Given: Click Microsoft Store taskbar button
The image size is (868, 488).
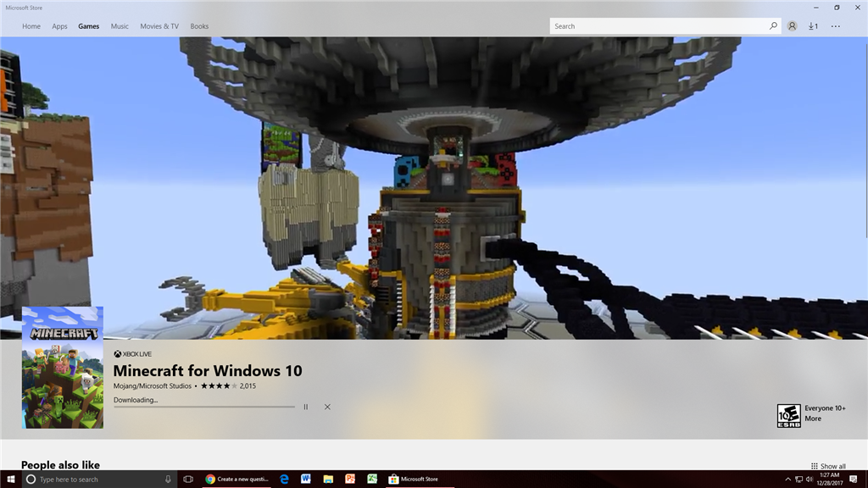Looking at the screenshot, I should click(x=420, y=480).
